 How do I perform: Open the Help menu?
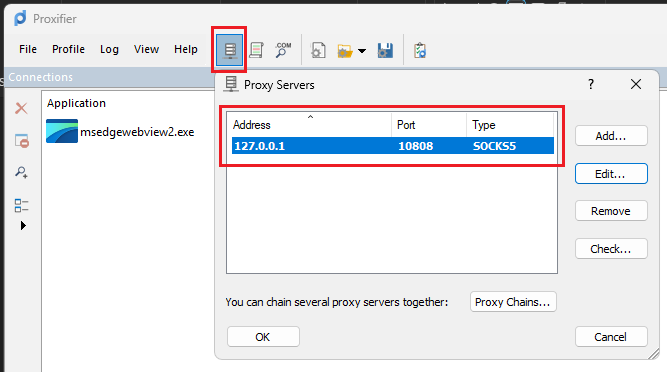click(x=185, y=49)
